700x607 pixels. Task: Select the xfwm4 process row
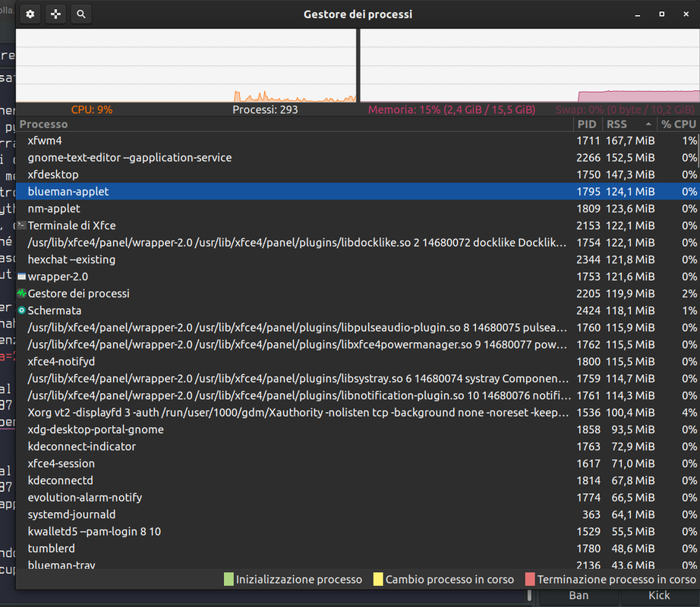(x=357, y=140)
